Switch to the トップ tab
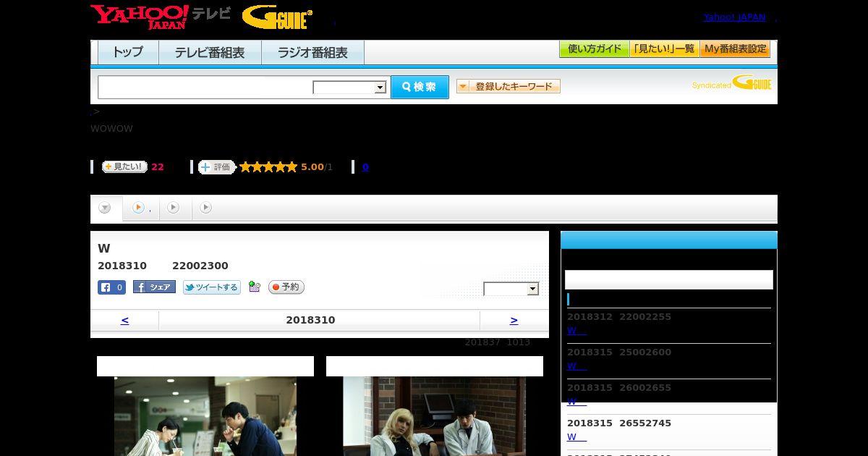The height and width of the screenshot is (456, 868). click(x=128, y=53)
